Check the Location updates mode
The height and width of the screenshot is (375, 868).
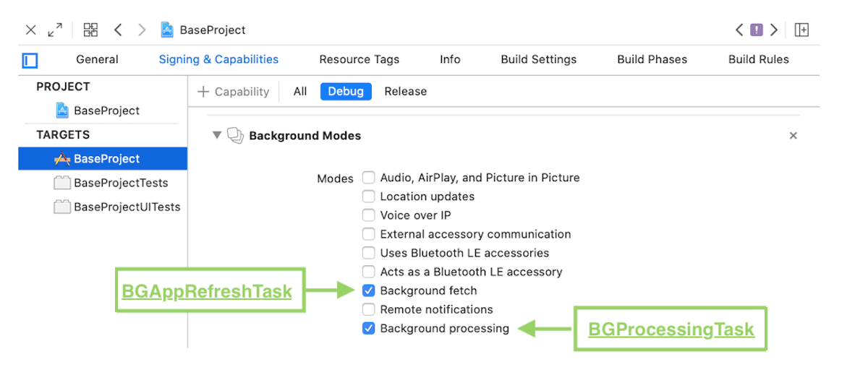click(369, 197)
